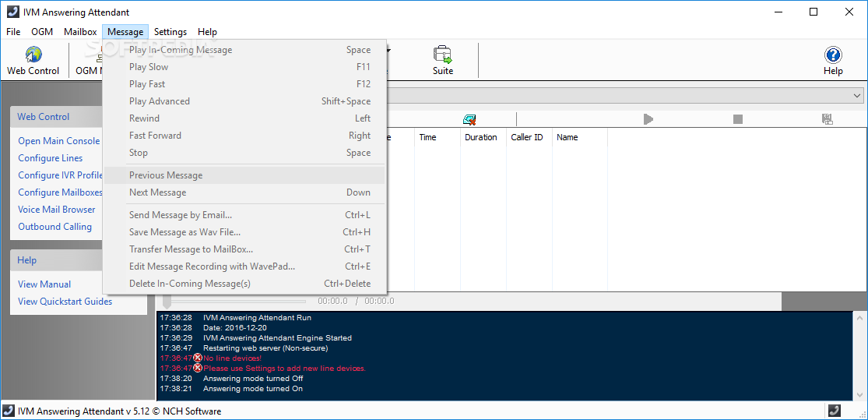Choose Play Slow menu entry
Image resolution: width=868 pixels, height=420 pixels.
(244, 67)
